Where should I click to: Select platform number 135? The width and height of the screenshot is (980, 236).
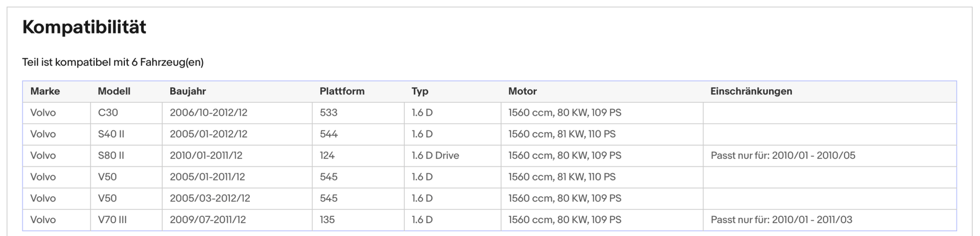[x=327, y=220]
